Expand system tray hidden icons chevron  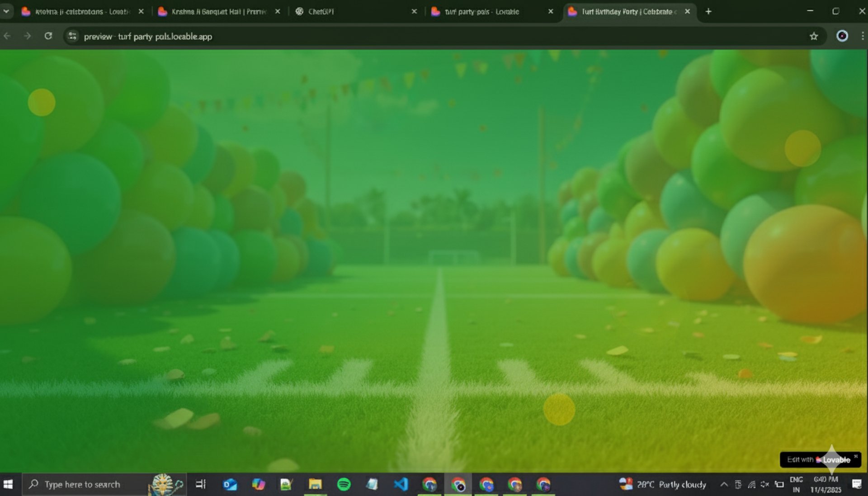pyautogui.click(x=724, y=484)
